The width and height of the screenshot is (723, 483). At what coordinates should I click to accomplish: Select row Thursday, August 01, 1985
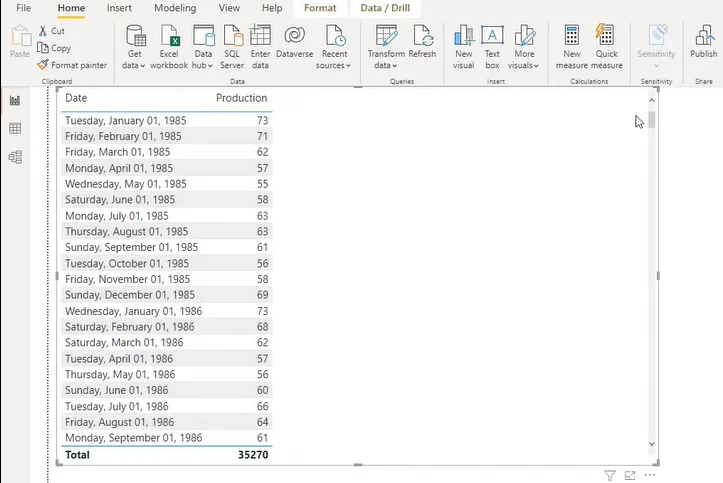(166, 231)
